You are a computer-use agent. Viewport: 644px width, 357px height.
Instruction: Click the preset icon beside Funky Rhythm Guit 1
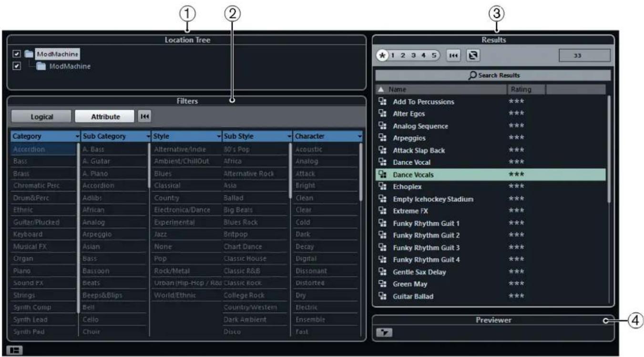[382, 223]
